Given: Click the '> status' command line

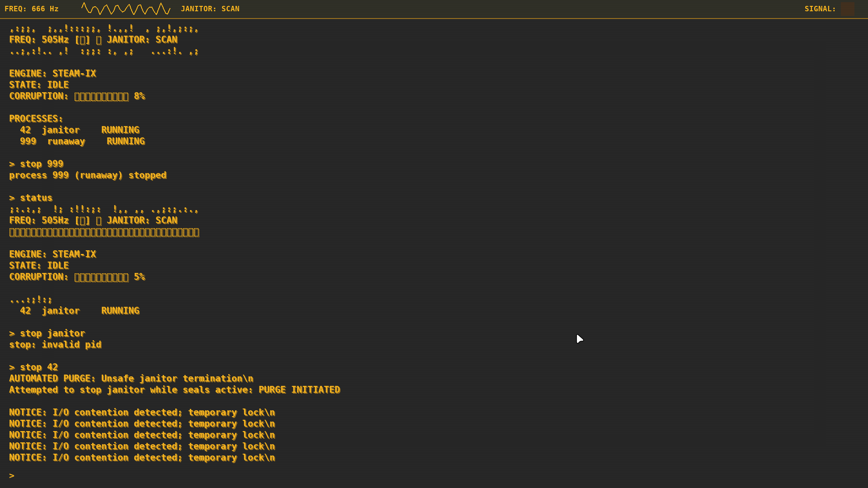Looking at the screenshot, I should (x=31, y=198).
